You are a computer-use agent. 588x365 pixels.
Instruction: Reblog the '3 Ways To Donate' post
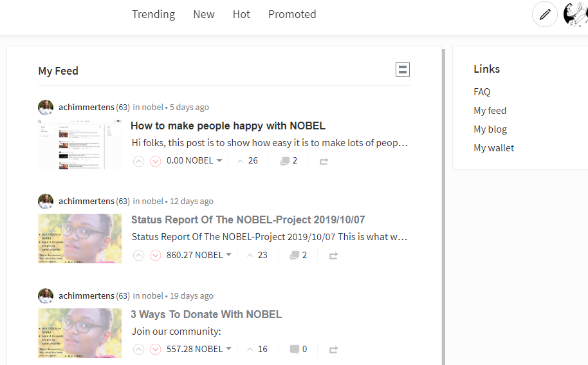pyautogui.click(x=333, y=350)
